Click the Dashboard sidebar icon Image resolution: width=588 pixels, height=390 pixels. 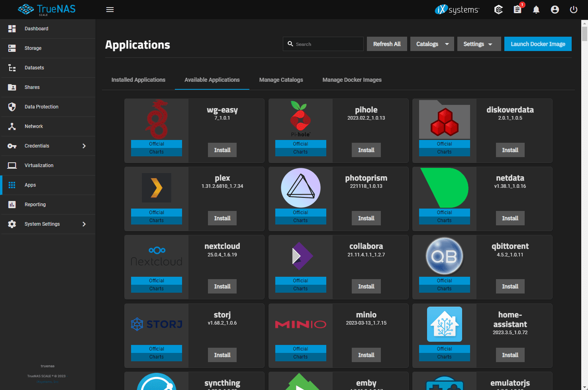[x=12, y=29]
